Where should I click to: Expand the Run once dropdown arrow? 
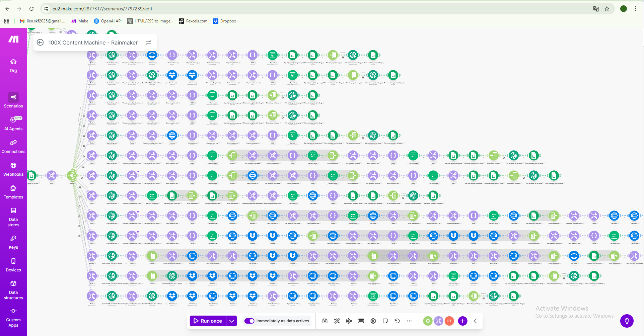point(232,321)
